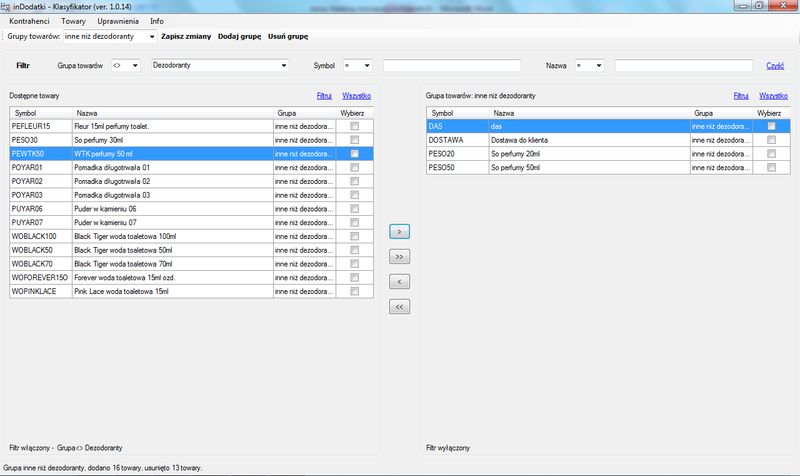The image size is (800, 476).
Task: Tick the checkbox for PESO20 row
Action: click(x=771, y=154)
